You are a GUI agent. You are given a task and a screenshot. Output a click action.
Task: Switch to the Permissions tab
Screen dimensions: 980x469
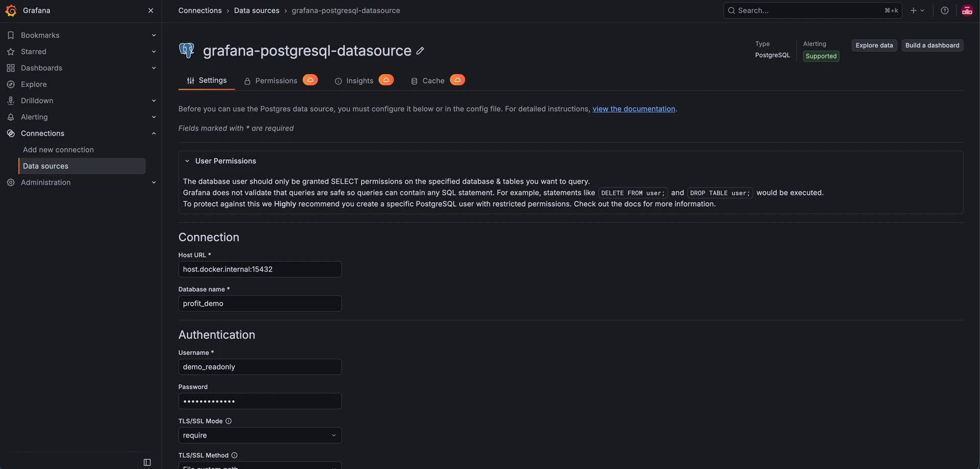pyautogui.click(x=271, y=81)
